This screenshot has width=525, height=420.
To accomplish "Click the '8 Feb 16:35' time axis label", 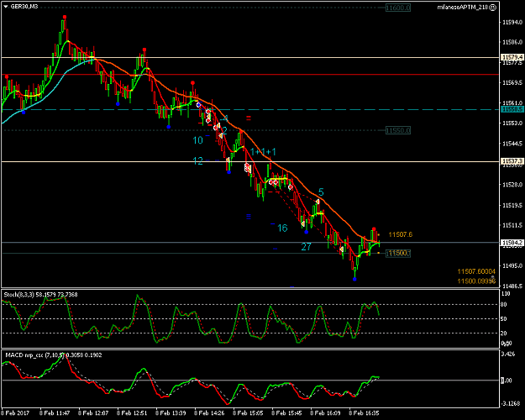I will [365, 413].
